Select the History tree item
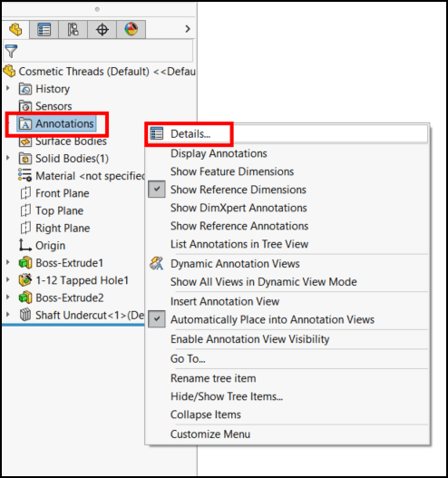Viewport: 448px width, 478px height. (53, 89)
